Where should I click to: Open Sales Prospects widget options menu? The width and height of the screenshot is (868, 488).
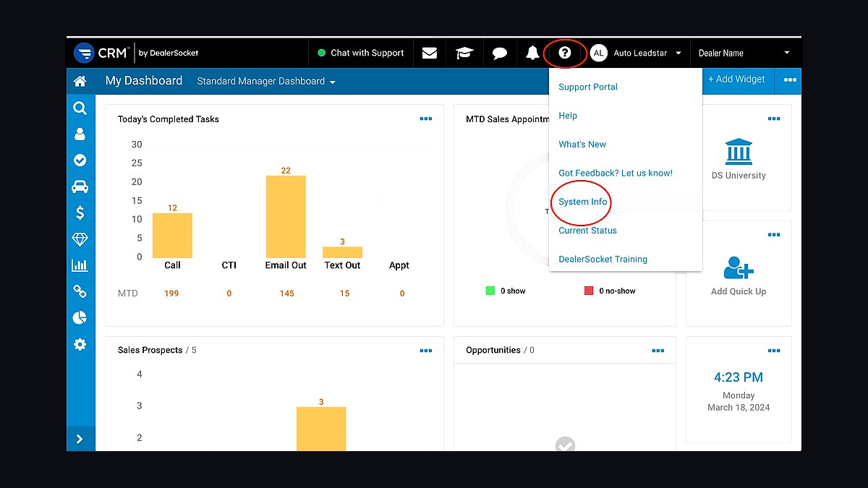[x=426, y=351]
